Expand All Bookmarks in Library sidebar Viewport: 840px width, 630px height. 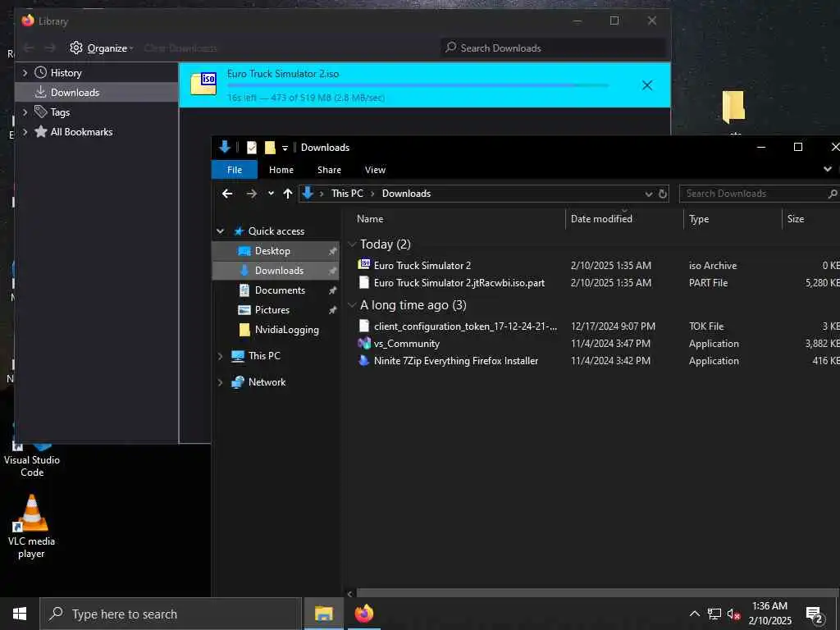click(x=25, y=132)
